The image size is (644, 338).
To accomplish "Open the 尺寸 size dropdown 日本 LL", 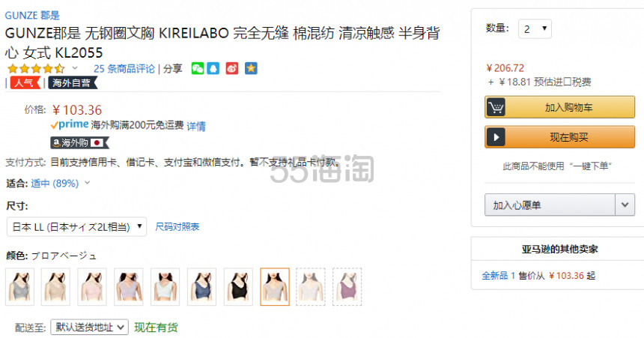I will tap(77, 226).
